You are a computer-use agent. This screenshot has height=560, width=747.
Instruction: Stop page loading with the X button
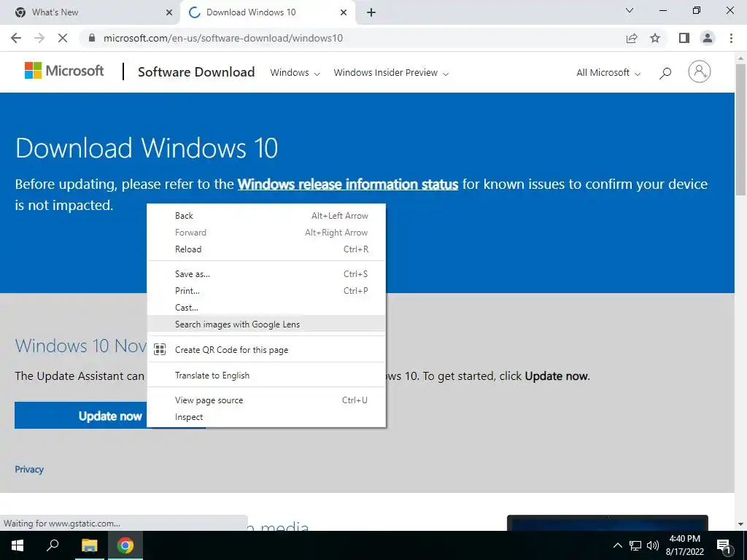pyautogui.click(x=63, y=38)
